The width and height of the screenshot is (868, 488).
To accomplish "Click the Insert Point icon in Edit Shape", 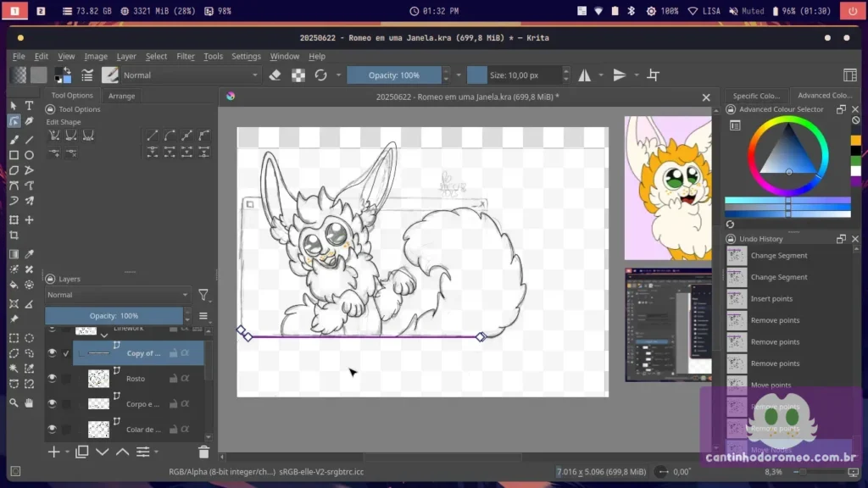I will [54, 153].
